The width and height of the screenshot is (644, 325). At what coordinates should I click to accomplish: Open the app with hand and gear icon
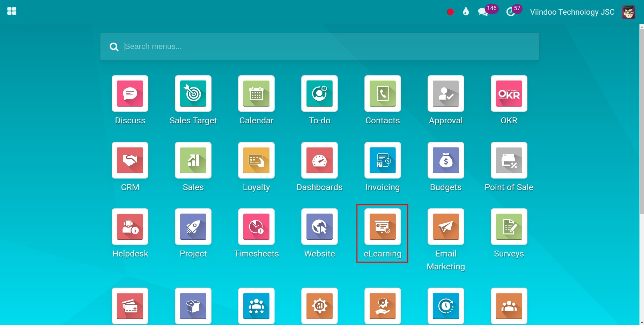pyautogui.click(x=383, y=306)
